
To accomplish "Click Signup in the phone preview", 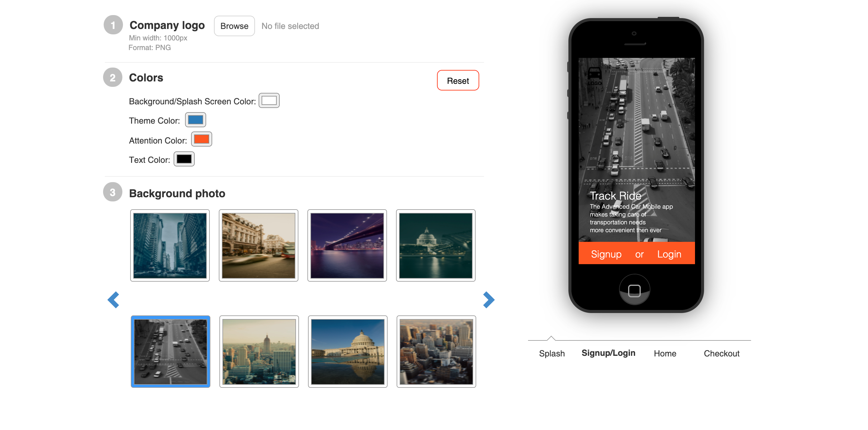I will pyautogui.click(x=606, y=254).
